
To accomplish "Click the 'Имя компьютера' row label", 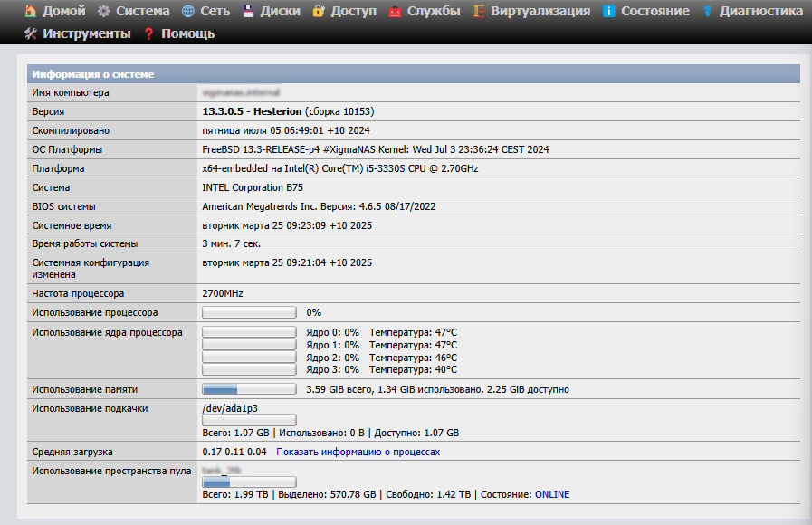I will (x=71, y=92).
